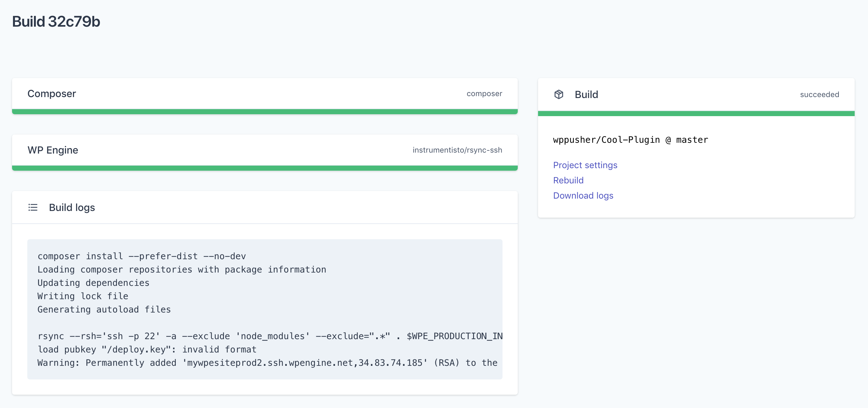Click the Rebuild link
Viewport: 868px width, 408px height.
(x=568, y=180)
